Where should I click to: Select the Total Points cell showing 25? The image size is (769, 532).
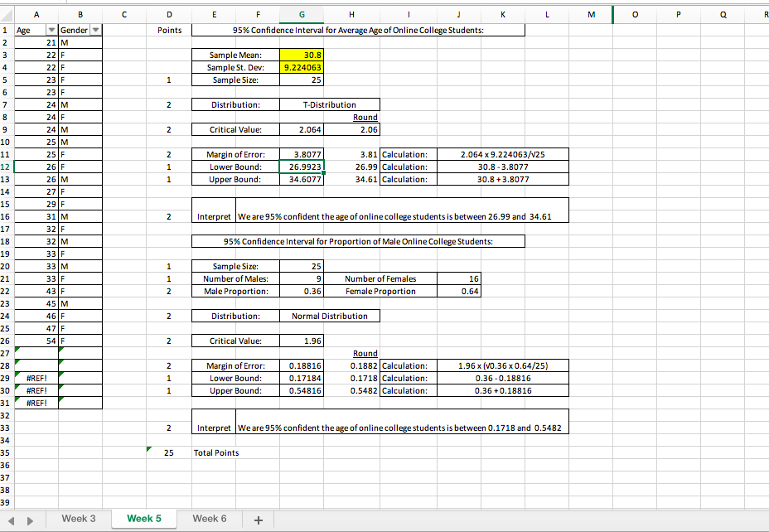169,452
